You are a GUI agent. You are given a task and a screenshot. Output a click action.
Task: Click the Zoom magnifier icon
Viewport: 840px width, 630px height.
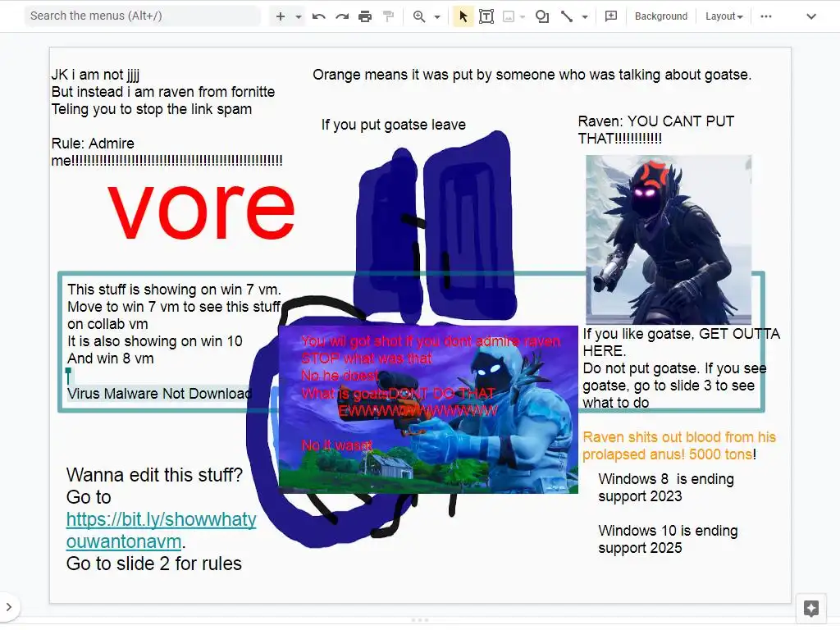(419, 16)
